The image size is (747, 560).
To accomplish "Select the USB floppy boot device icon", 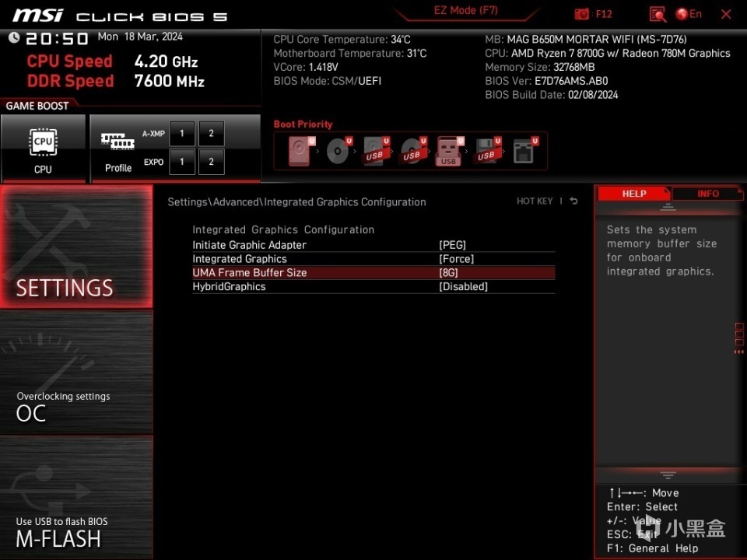I will click(x=487, y=151).
